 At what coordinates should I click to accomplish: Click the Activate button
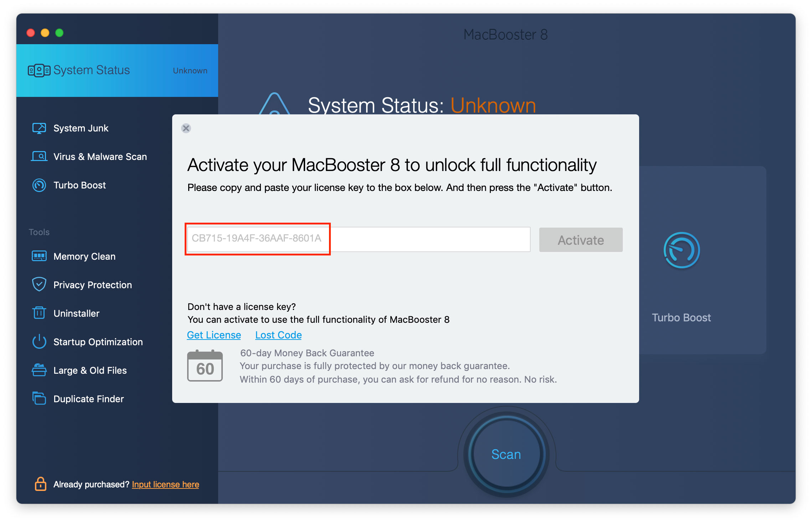(581, 240)
